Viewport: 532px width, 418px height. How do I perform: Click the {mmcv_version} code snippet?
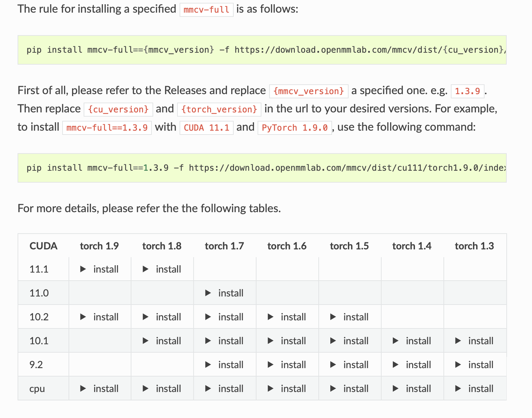pos(308,91)
